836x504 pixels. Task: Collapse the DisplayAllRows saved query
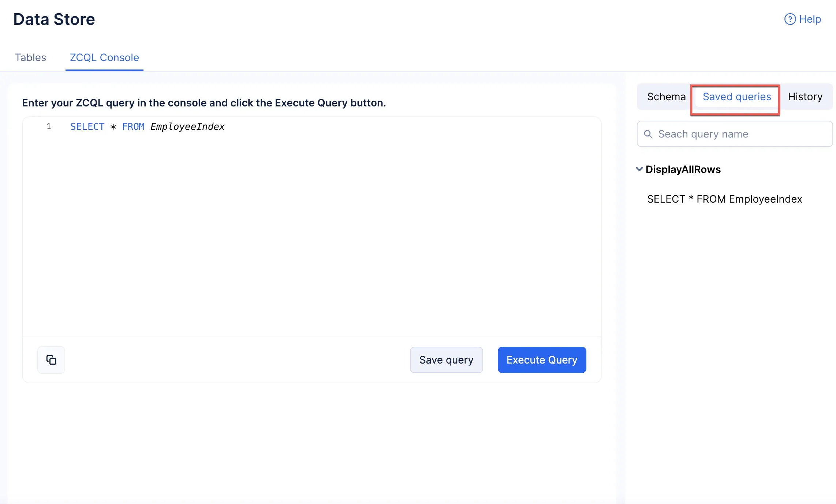coord(639,169)
